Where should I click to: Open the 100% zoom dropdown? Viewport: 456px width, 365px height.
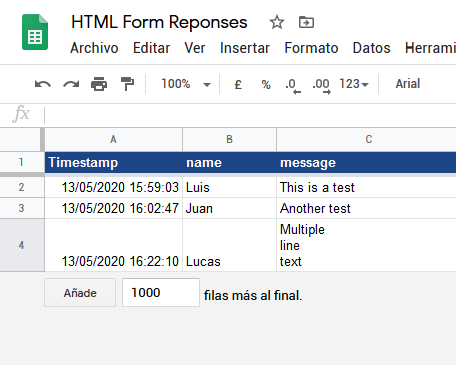click(186, 84)
